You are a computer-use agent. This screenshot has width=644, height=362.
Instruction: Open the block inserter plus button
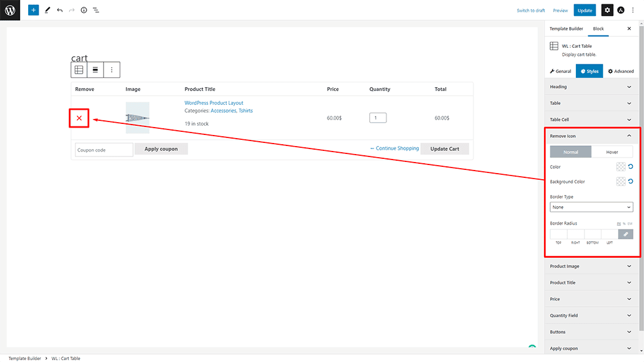[33, 10]
